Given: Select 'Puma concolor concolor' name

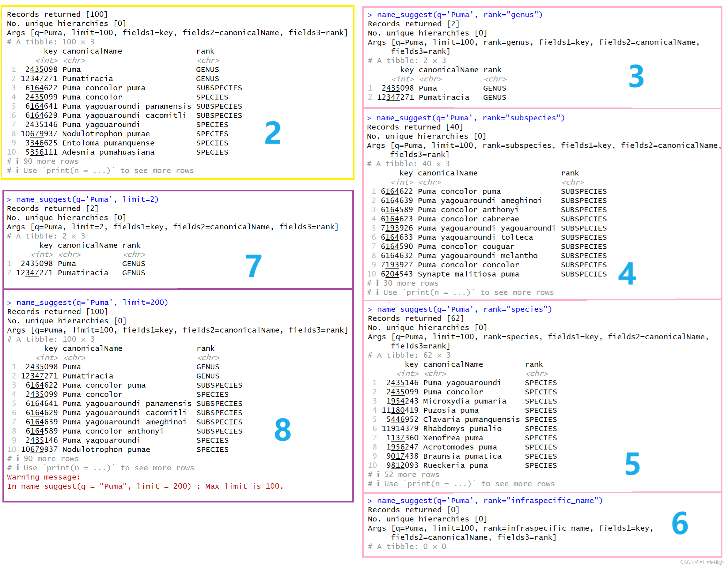Looking at the screenshot, I should (x=468, y=265).
